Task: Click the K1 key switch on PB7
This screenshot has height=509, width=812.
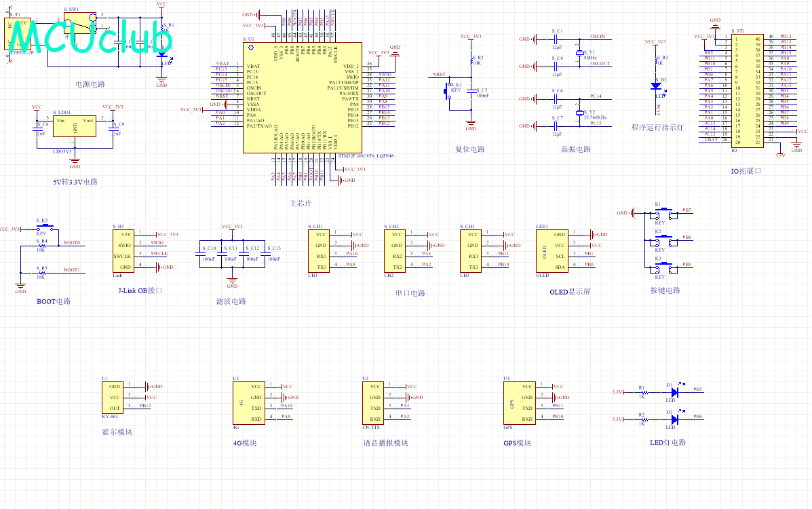Action: 664,213
